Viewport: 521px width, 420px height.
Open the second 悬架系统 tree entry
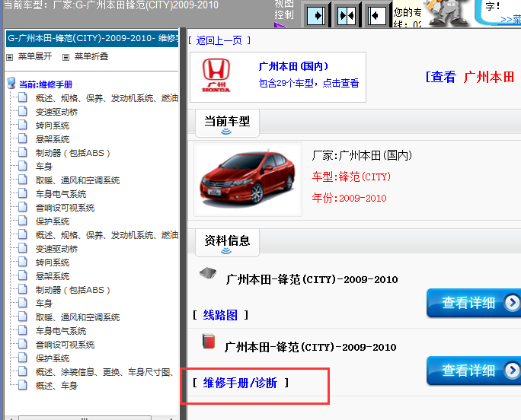[x=53, y=276]
